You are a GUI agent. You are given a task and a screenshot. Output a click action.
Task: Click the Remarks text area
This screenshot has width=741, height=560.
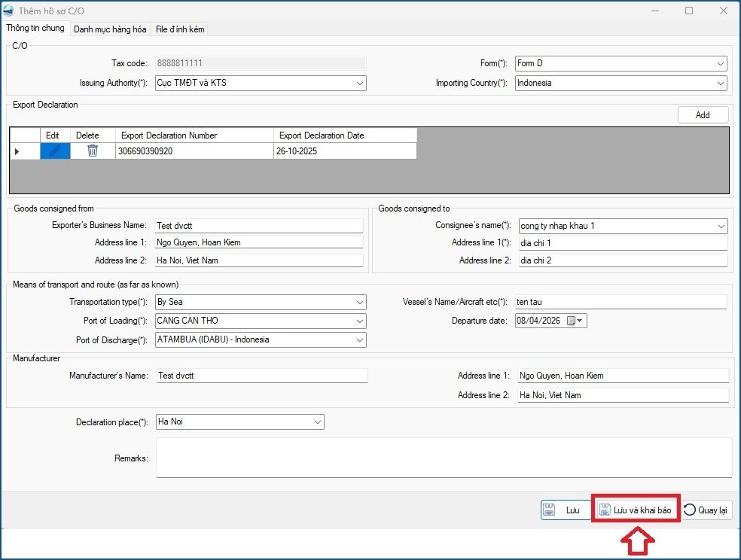click(444, 457)
